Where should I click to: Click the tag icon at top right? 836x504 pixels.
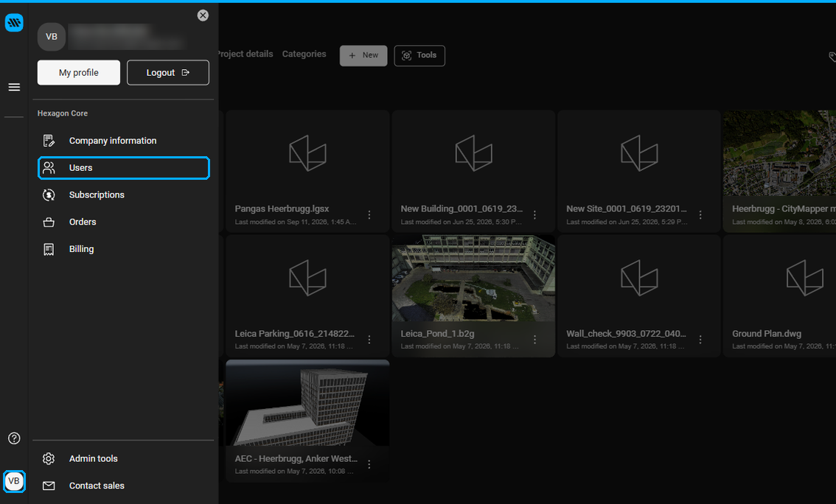[x=832, y=56]
